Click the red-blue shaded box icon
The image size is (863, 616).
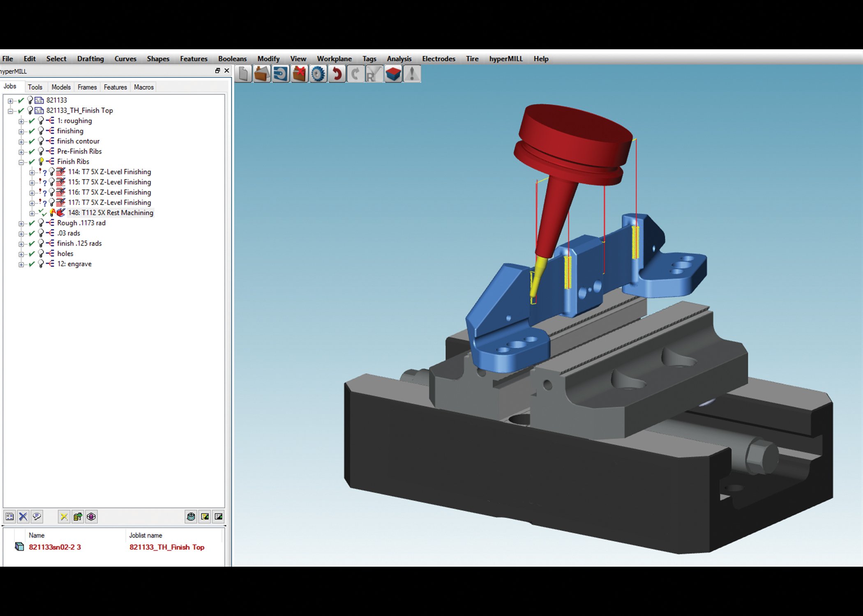(393, 74)
